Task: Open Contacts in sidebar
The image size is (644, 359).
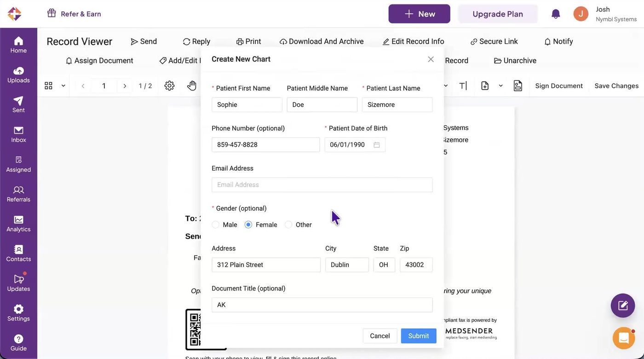Action: 18,254
